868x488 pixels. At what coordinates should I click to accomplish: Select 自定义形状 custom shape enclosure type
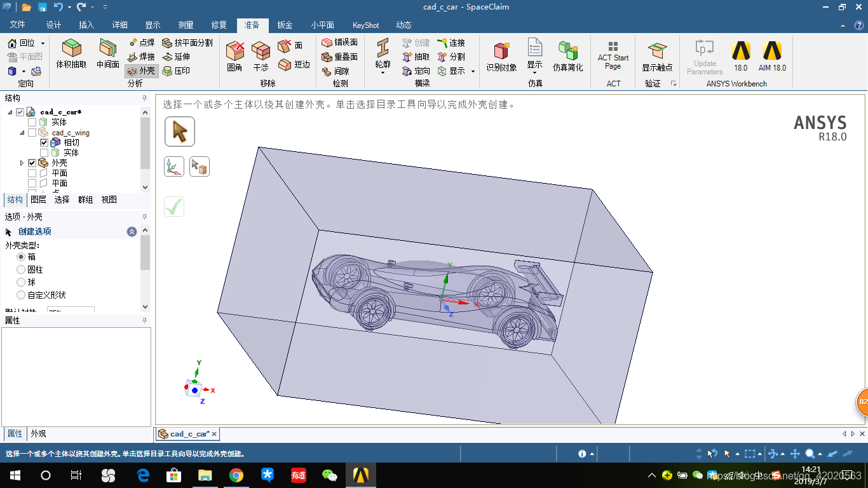coord(21,295)
